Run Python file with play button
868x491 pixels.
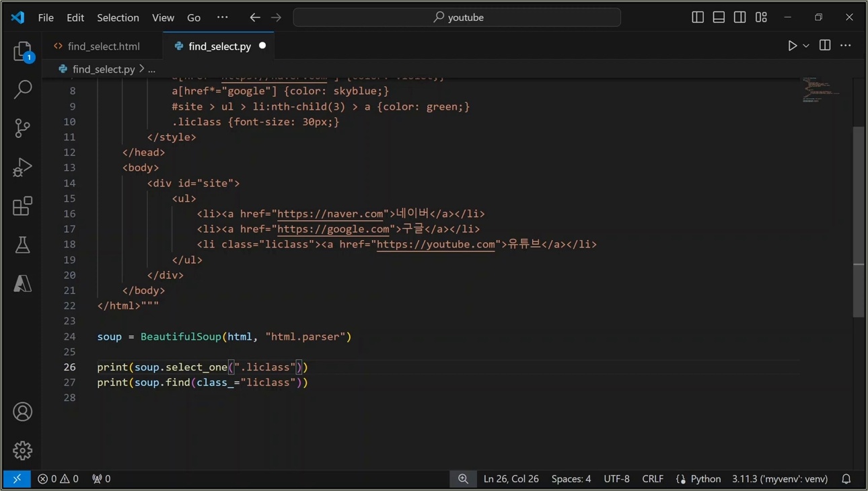click(793, 46)
